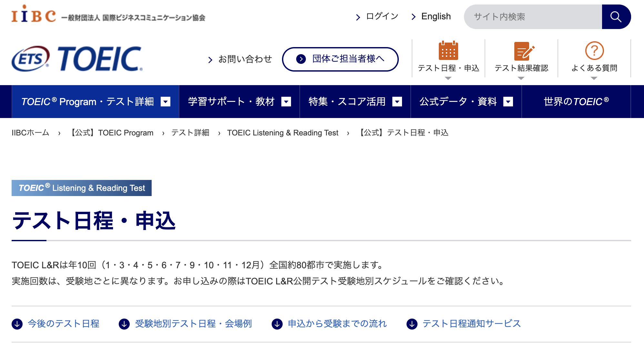The width and height of the screenshot is (644, 356).
Task: Click テスト詳細 breadcrumb link
Action: pos(190,133)
